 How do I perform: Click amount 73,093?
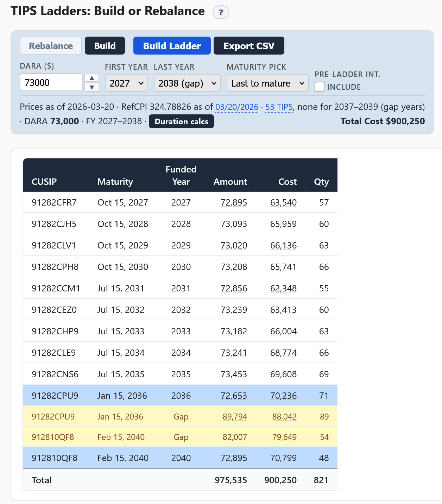click(234, 224)
